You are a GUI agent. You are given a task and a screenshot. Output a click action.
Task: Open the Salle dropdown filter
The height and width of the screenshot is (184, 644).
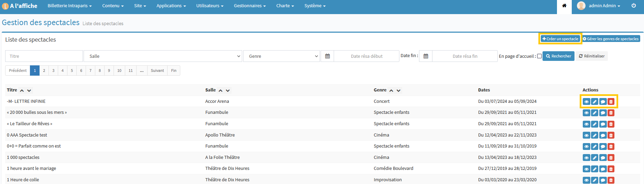pyautogui.click(x=163, y=56)
